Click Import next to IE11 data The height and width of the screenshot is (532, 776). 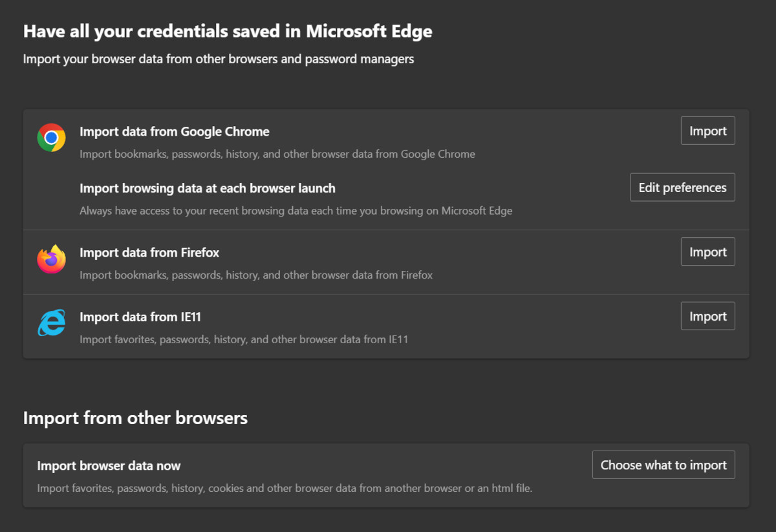tap(707, 315)
